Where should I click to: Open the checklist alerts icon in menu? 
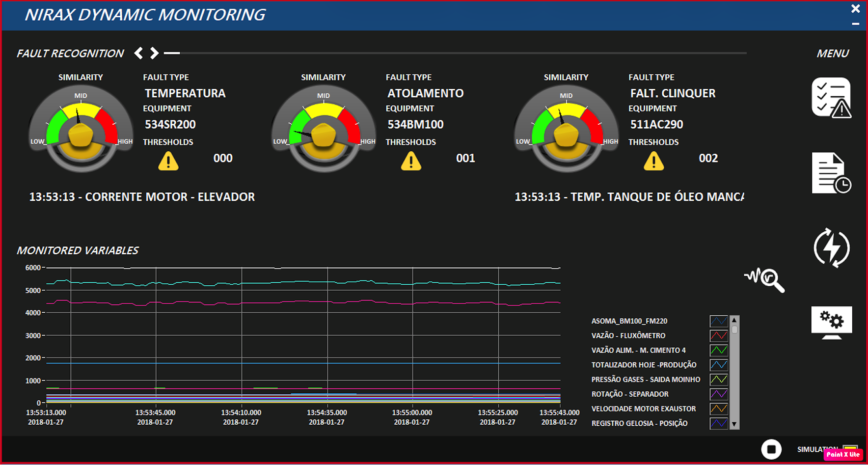pyautogui.click(x=831, y=97)
